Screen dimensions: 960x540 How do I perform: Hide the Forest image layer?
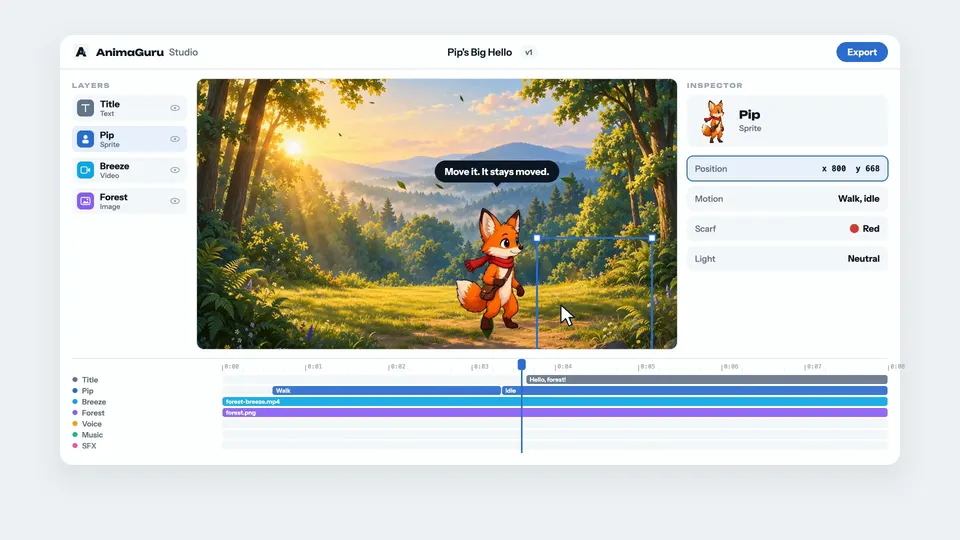click(x=175, y=201)
